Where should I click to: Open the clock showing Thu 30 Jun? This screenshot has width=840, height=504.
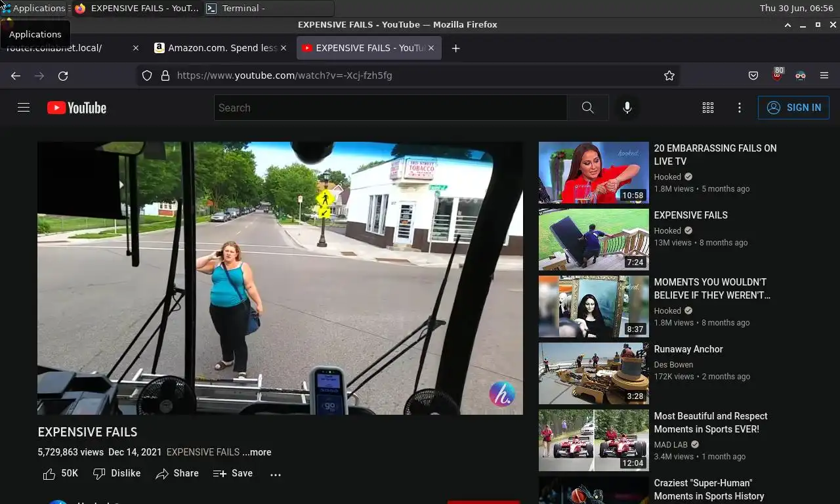pyautogui.click(x=796, y=8)
